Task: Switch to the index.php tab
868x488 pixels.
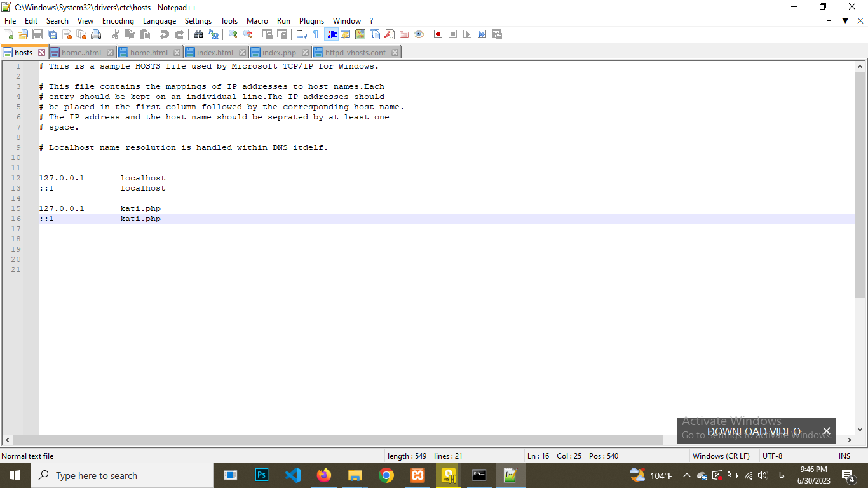Action: click(279, 53)
